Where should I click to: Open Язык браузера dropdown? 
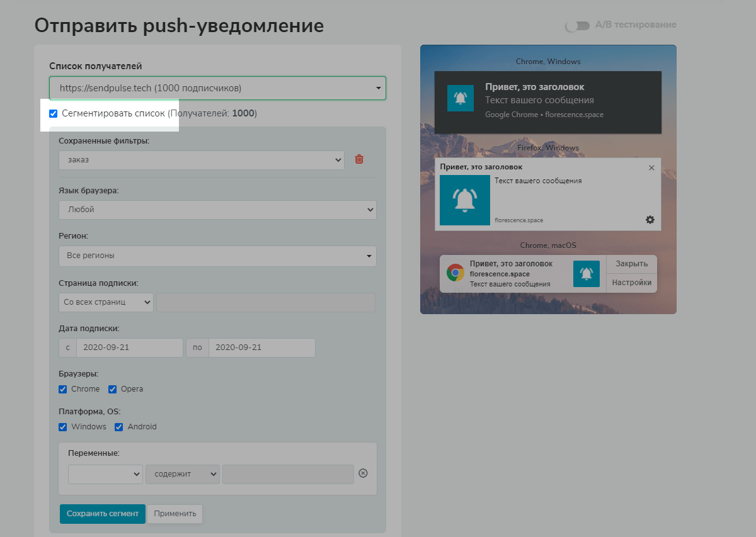coord(217,210)
